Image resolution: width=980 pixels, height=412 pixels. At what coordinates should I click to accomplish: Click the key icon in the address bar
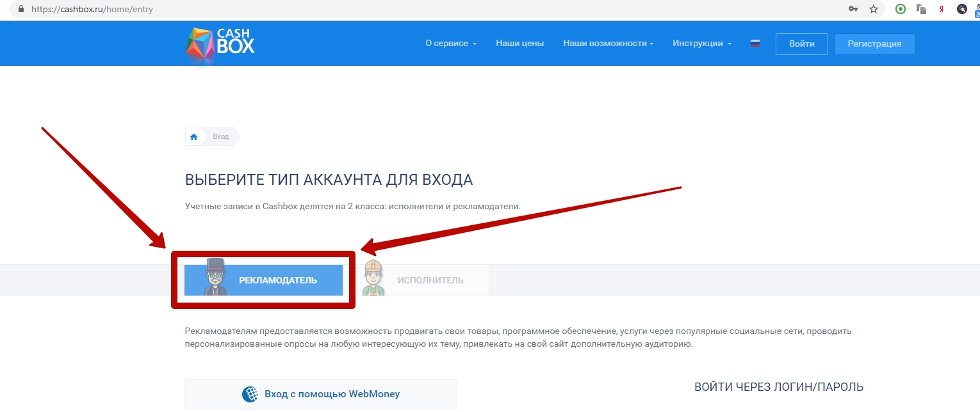click(853, 9)
